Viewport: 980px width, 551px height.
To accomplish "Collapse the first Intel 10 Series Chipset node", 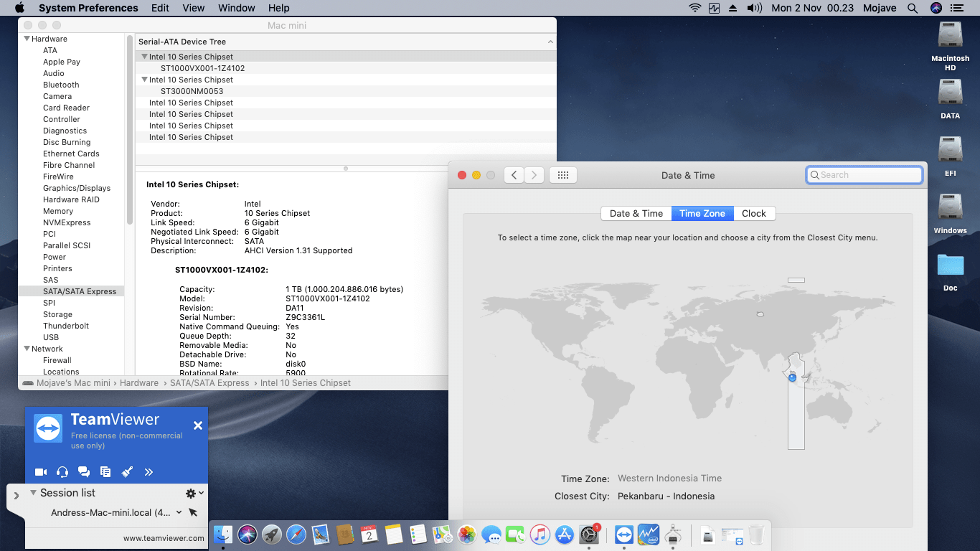I will (x=144, y=57).
